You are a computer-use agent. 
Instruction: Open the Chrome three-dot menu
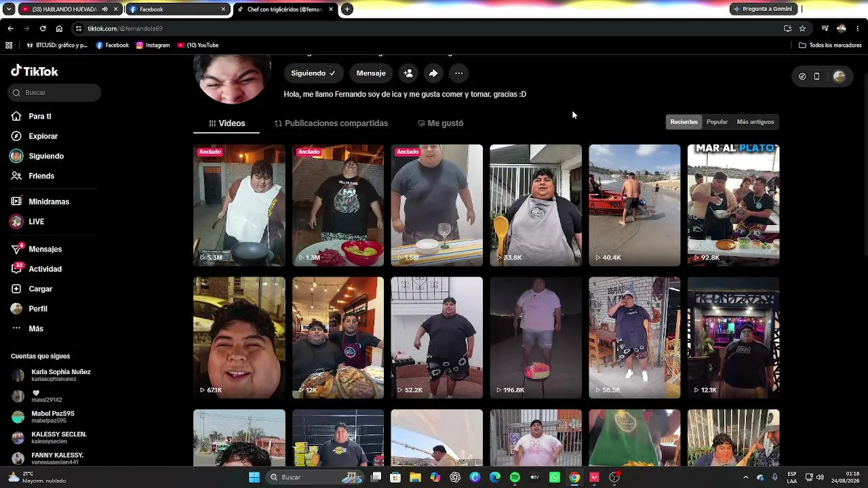858,28
